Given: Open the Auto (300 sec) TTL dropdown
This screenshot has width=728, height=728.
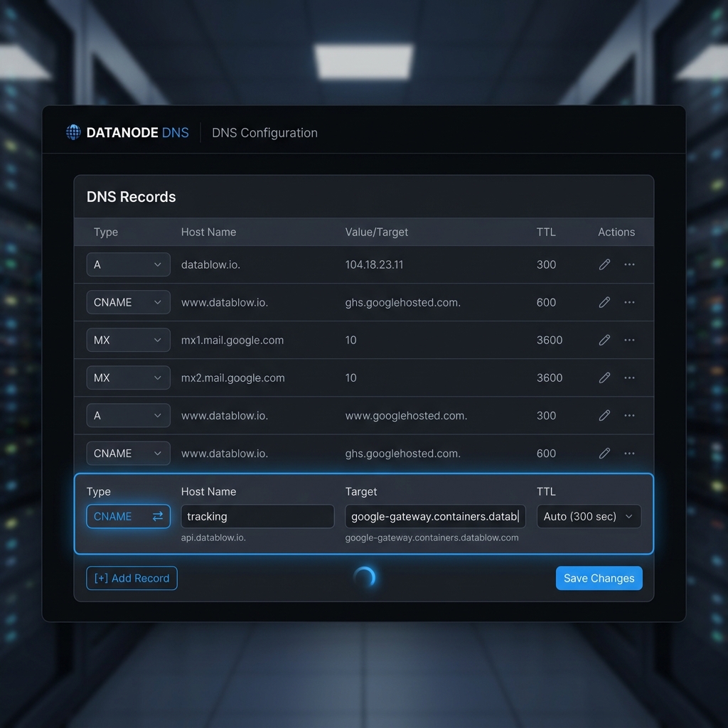Looking at the screenshot, I should tap(589, 516).
